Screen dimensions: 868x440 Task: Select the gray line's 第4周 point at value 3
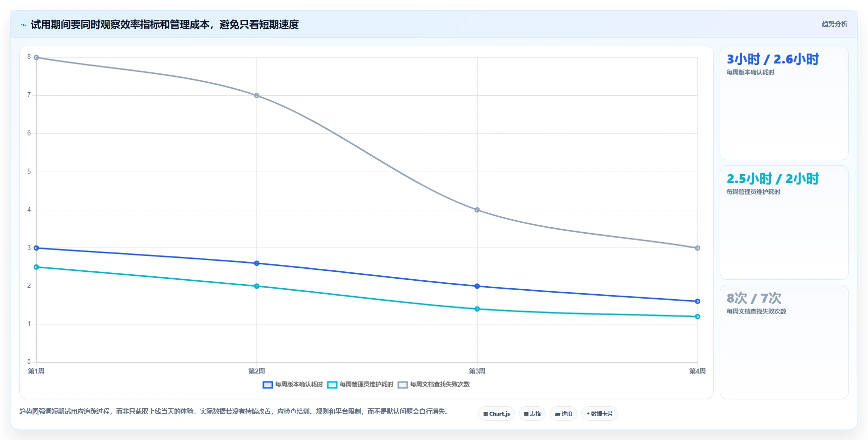(x=697, y=248)
